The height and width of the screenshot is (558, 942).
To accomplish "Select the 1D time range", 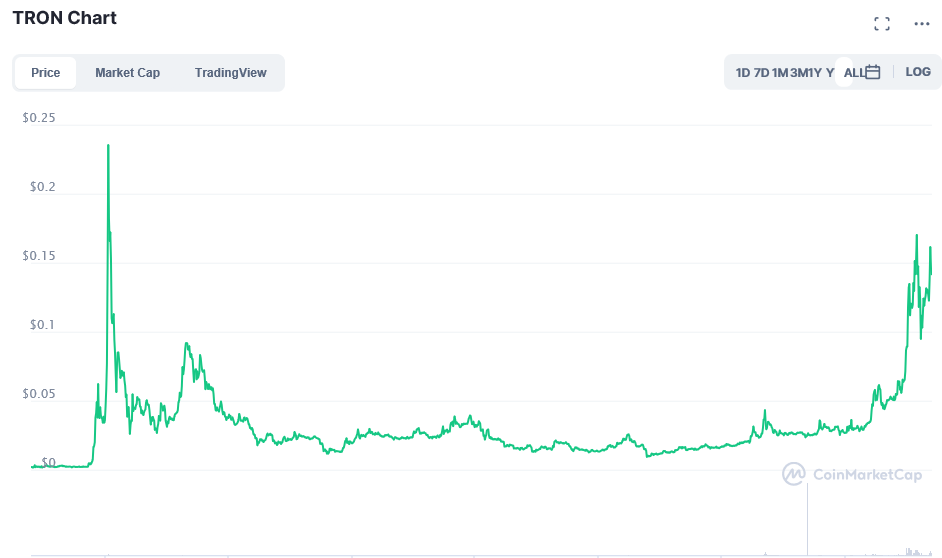I will [743, 73].
